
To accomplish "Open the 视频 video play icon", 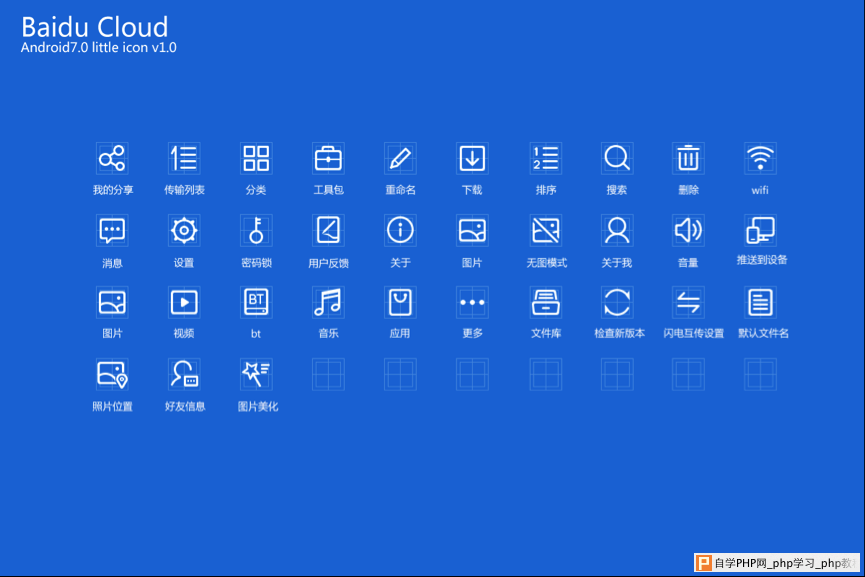I will point(184,302).
